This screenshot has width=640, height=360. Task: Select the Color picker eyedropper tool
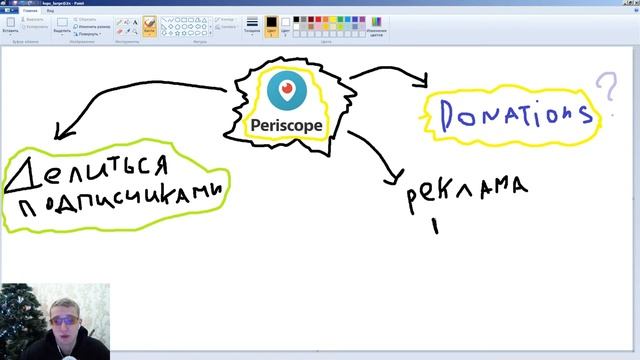pos(127,31)
